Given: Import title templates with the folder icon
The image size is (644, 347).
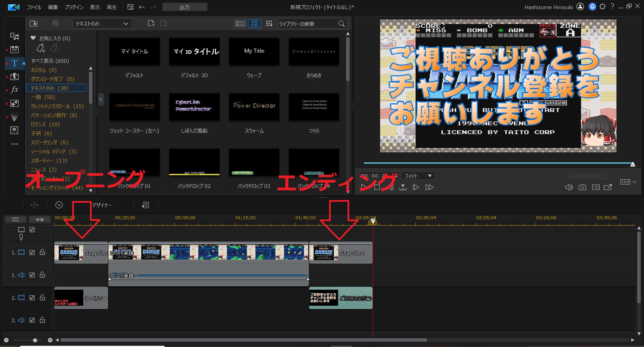Looking at the screenshot, I should (x=34, y=23).
